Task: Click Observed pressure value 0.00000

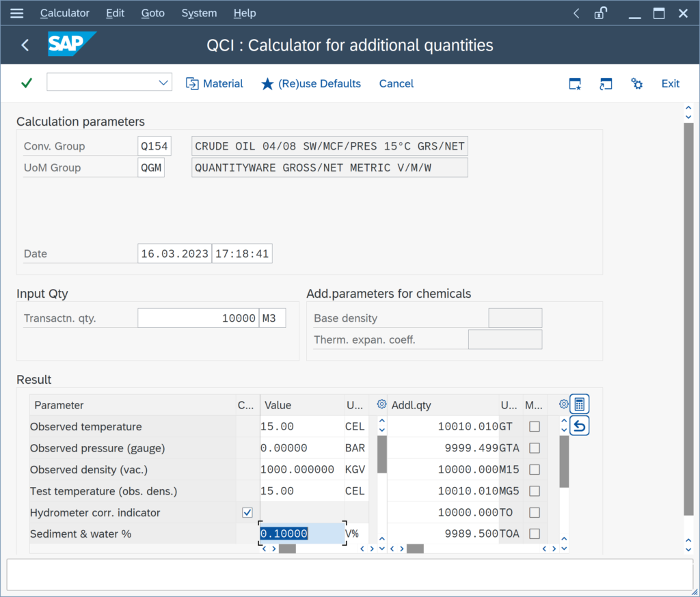Action: pos(302,448)
